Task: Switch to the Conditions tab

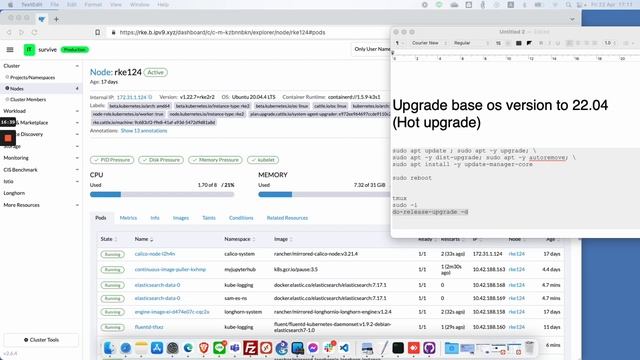Action: click(x=241, y=218)
